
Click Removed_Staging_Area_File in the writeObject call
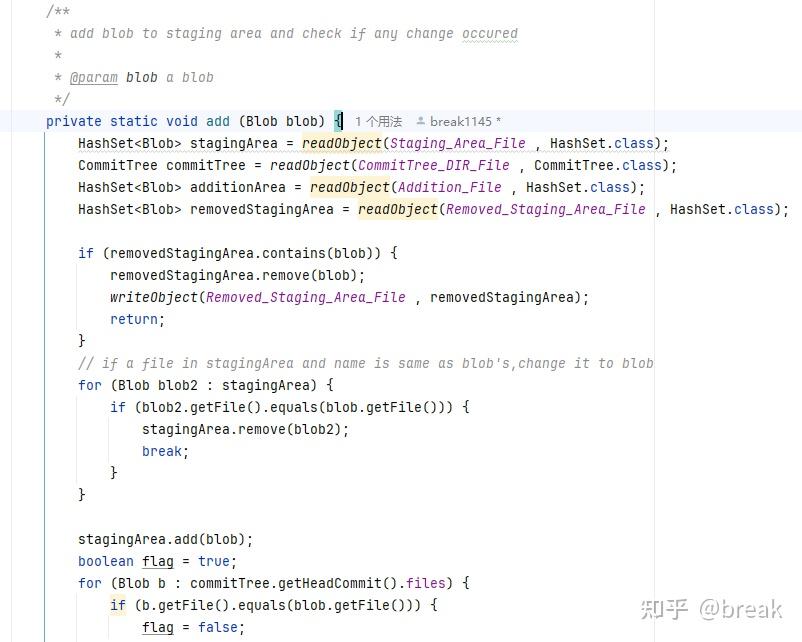point(305,297)
